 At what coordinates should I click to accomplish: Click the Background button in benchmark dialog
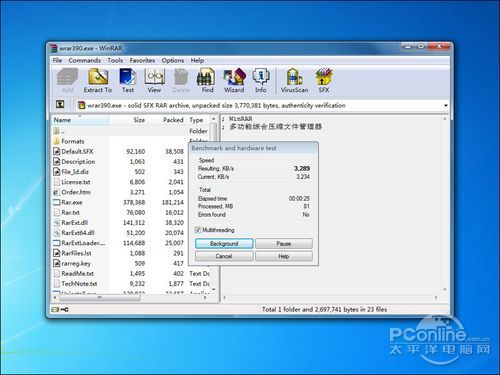pos(224,243)
